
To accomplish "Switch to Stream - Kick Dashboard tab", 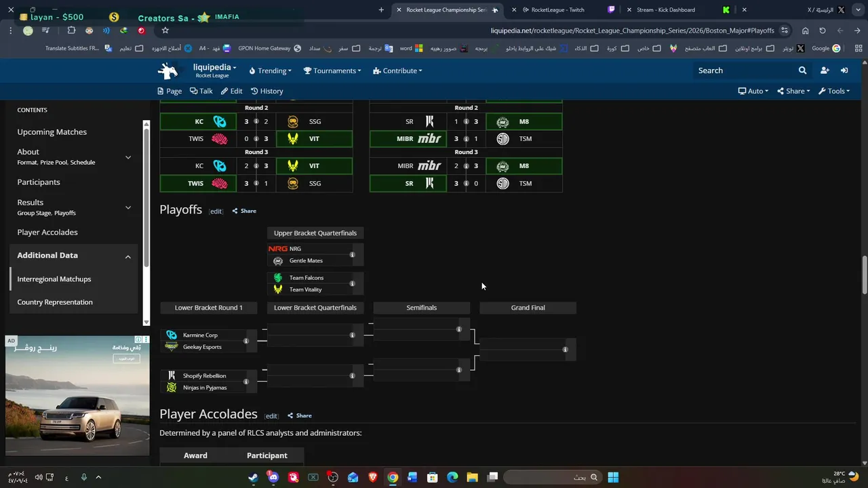I will coord(666,9).
